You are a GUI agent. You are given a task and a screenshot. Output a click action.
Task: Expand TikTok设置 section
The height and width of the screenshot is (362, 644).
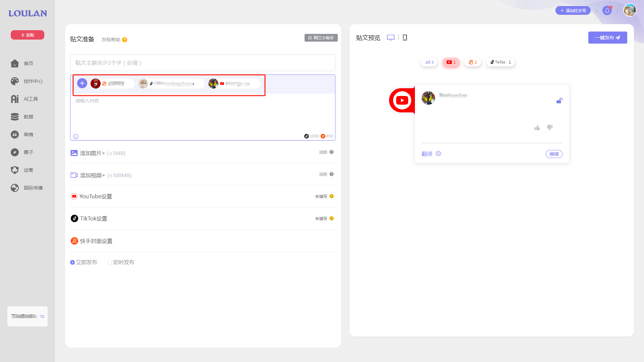coord(203,218)
